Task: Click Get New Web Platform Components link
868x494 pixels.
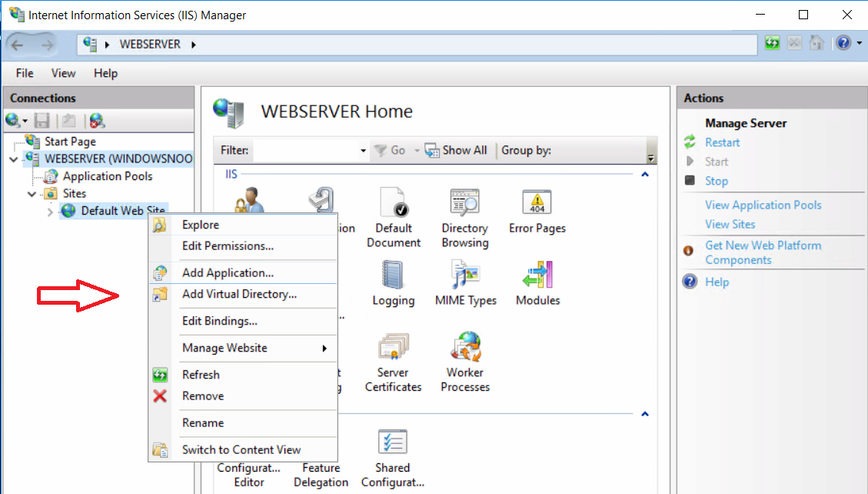Action: (x=763, y=252)
